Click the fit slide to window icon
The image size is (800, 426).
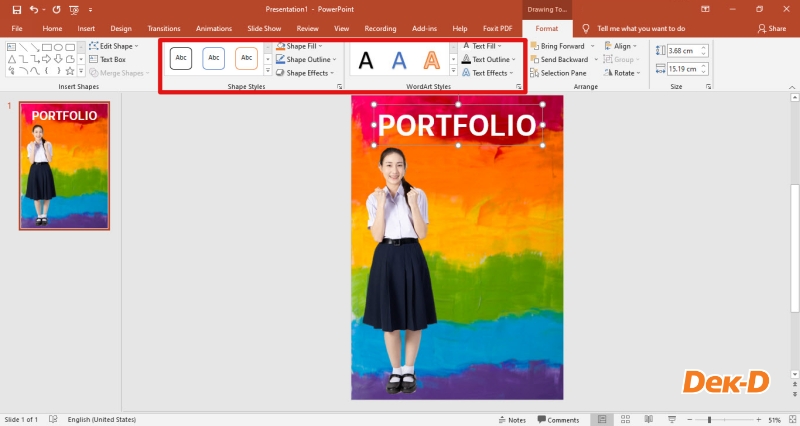[x=791, y=420]
